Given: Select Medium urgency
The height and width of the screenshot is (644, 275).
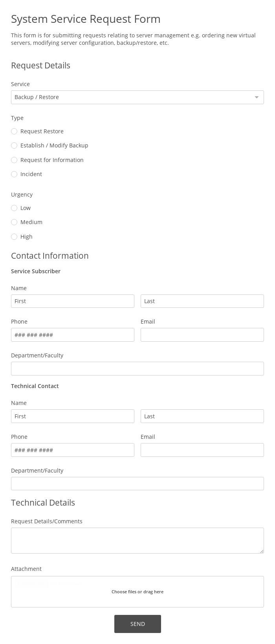Looking at the screenshot, I should (x=14, y=222).
